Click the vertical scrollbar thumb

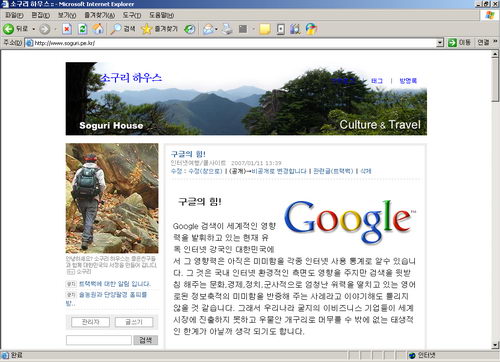click(495, 80)
